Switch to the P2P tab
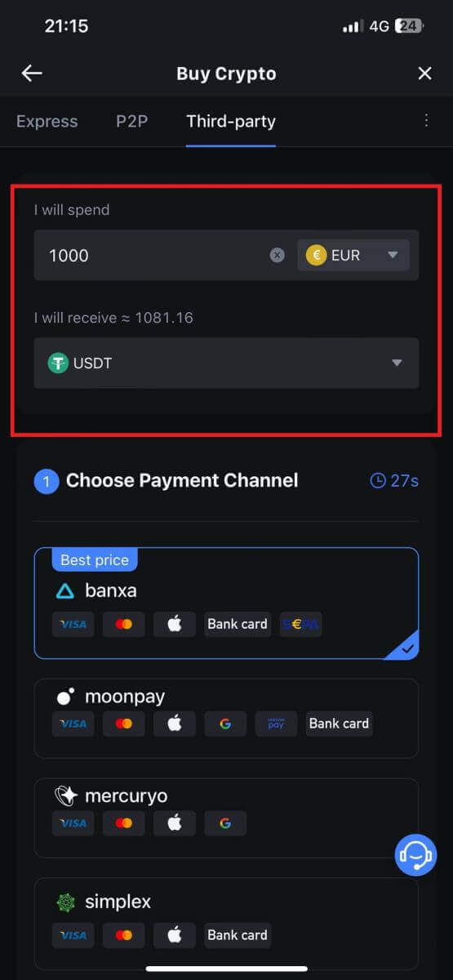Screen dimensions: 453x980 click(x=132, y=122)
